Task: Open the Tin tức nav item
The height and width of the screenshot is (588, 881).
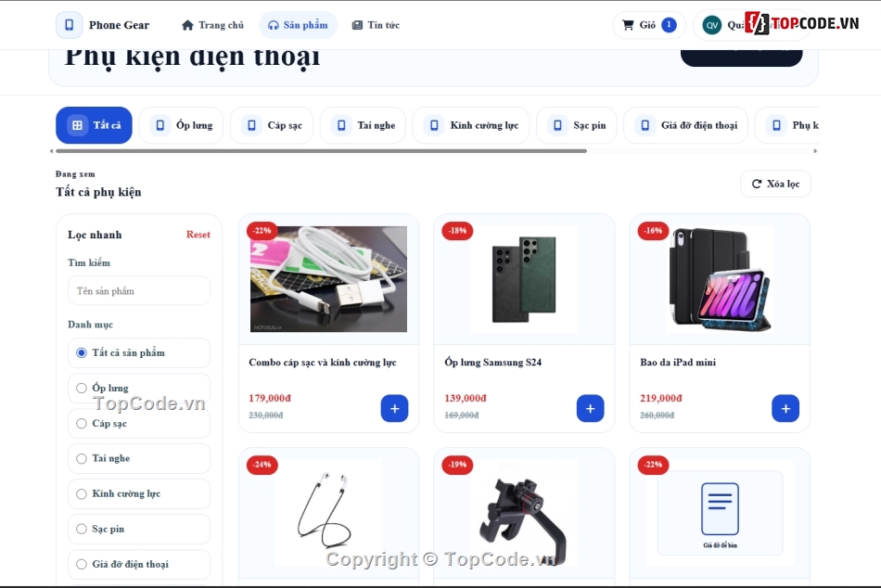Action: pos(376,25)
